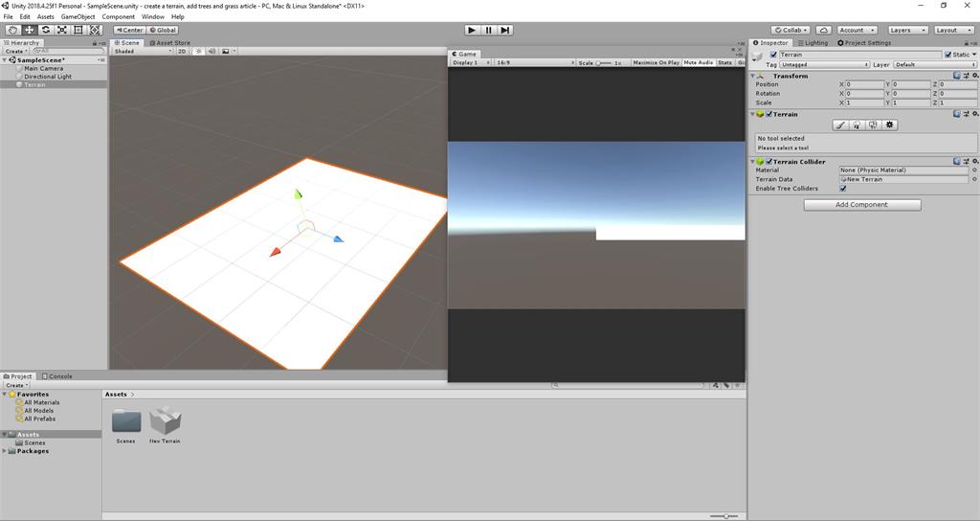
Task: Select the Move tool in the toolbar
Action: 29,30
